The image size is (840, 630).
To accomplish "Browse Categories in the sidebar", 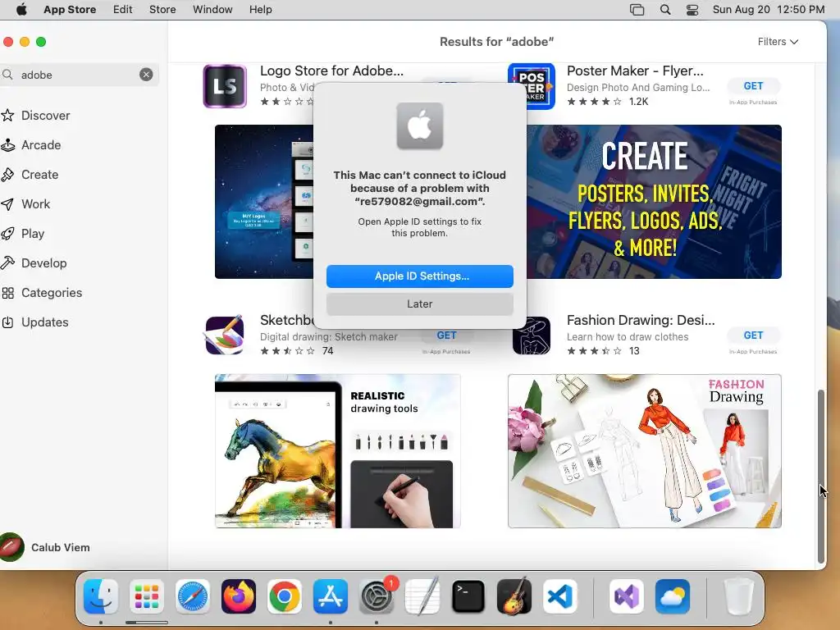I will tap(52, 293).
